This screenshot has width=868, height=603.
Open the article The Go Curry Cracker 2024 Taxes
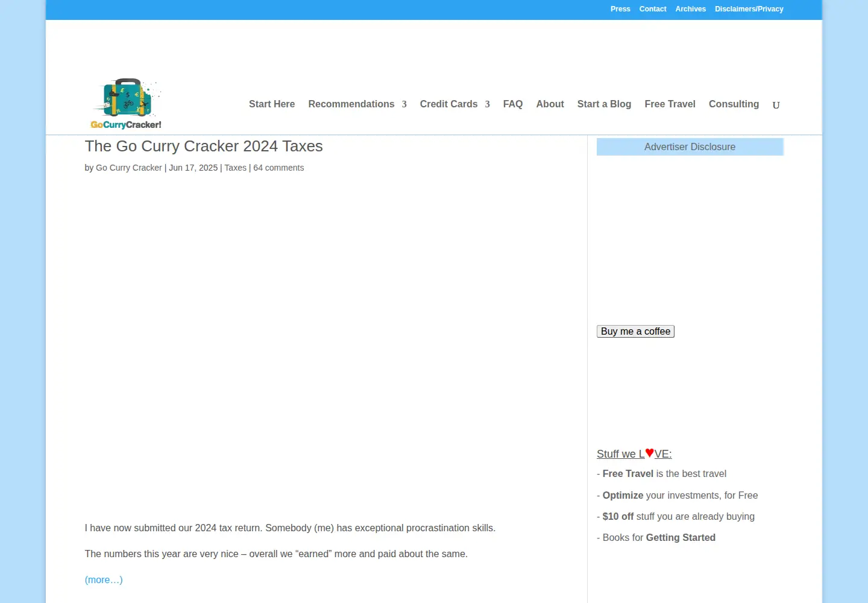[204, 146]
